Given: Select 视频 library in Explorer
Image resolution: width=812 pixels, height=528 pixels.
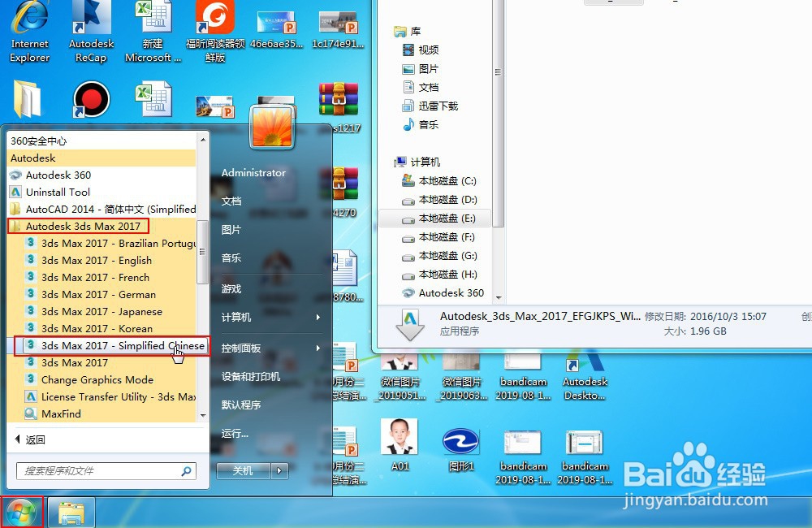Looking at the screenshot, I should [421, 50].
